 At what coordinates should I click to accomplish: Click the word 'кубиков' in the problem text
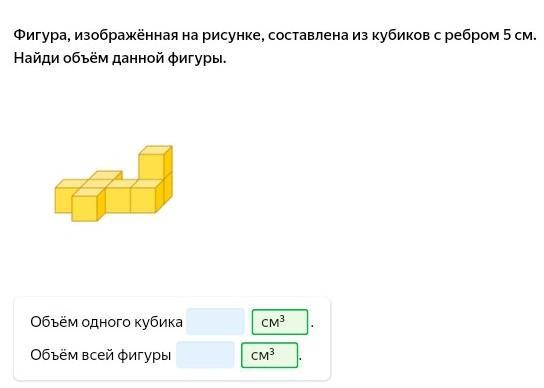tap(400, 35)
